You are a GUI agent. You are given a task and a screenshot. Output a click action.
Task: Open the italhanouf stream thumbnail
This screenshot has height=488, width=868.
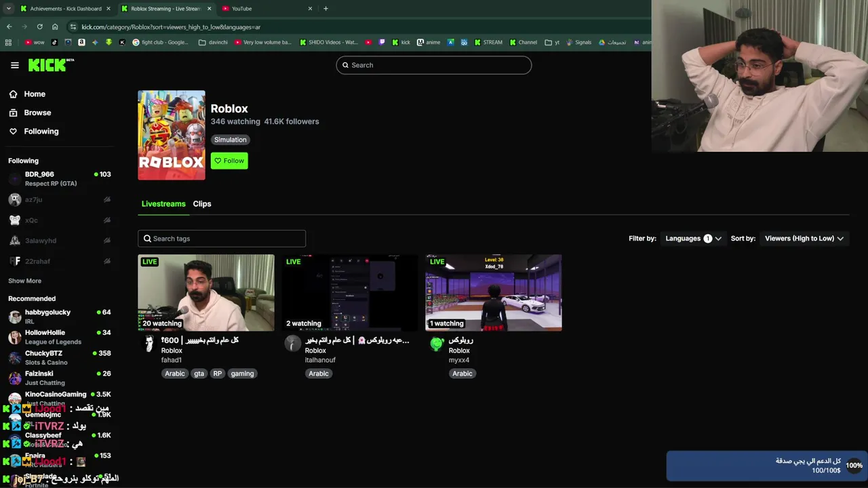[350, 293]
